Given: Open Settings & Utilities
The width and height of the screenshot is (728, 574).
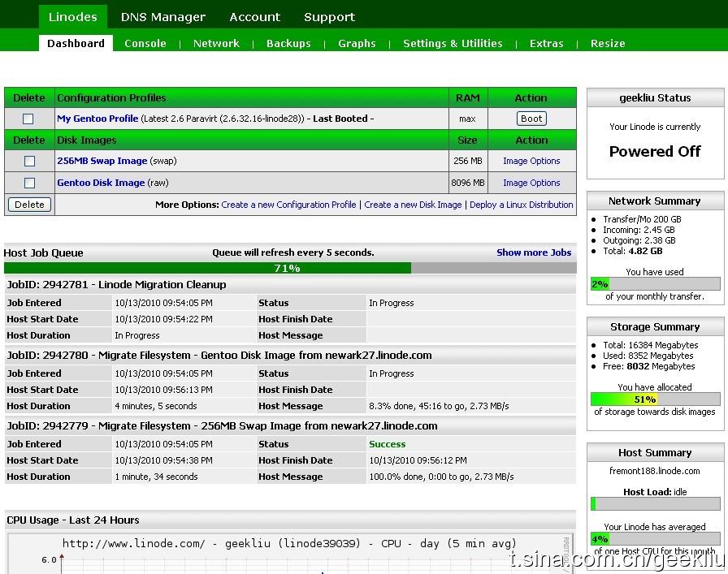Looking at the screenshot, I should (453, 44).
